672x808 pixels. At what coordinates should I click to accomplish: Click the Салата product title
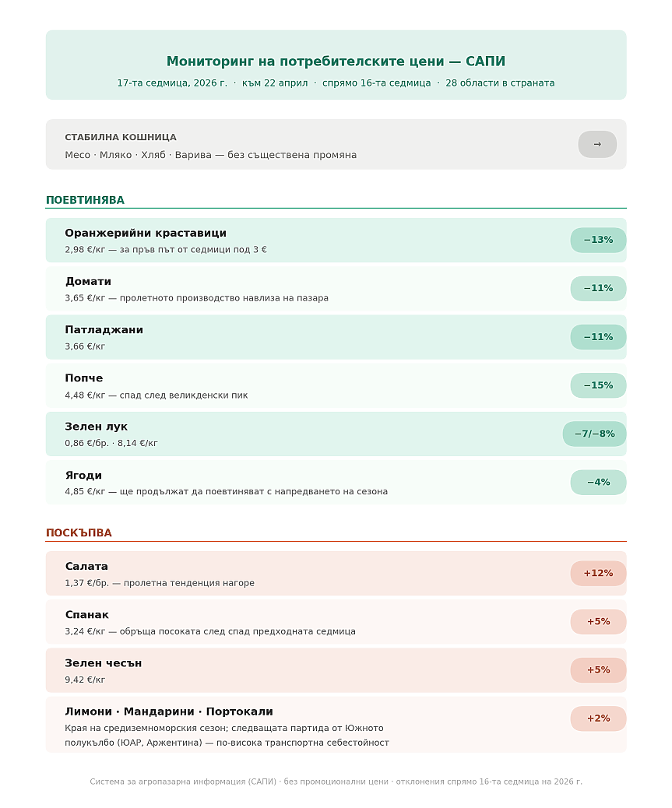tap(86, 566)
